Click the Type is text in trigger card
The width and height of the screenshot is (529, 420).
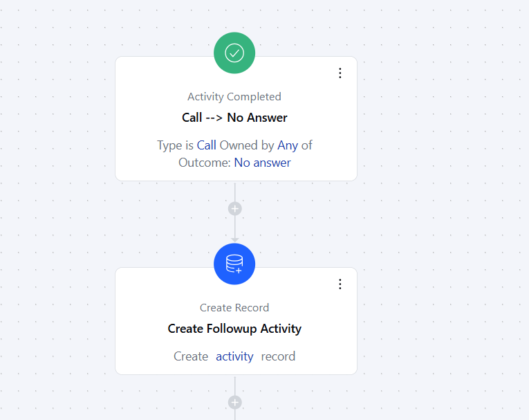tap(176, 145)
